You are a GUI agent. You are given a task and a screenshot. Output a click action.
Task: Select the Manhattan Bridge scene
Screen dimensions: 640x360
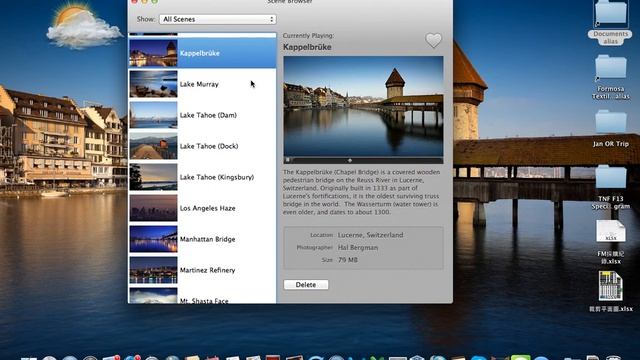(202, 239)
